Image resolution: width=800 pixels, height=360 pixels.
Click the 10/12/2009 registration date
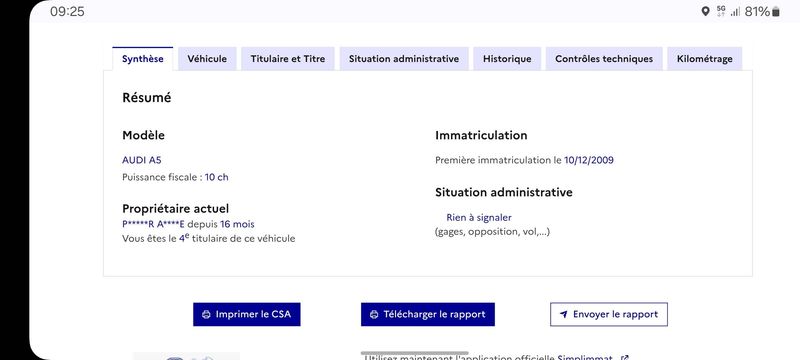tap(589, 160)
